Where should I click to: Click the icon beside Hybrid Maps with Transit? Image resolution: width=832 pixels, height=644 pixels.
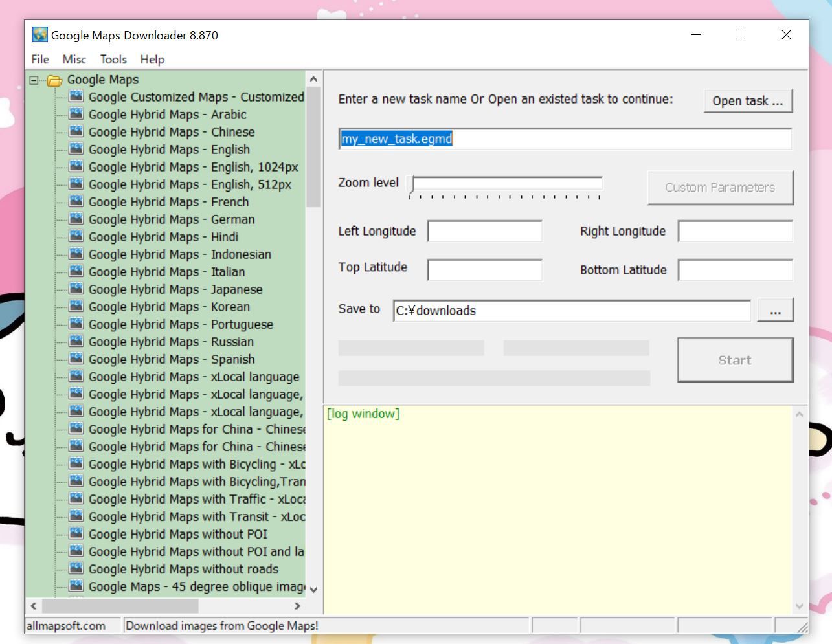76,516
